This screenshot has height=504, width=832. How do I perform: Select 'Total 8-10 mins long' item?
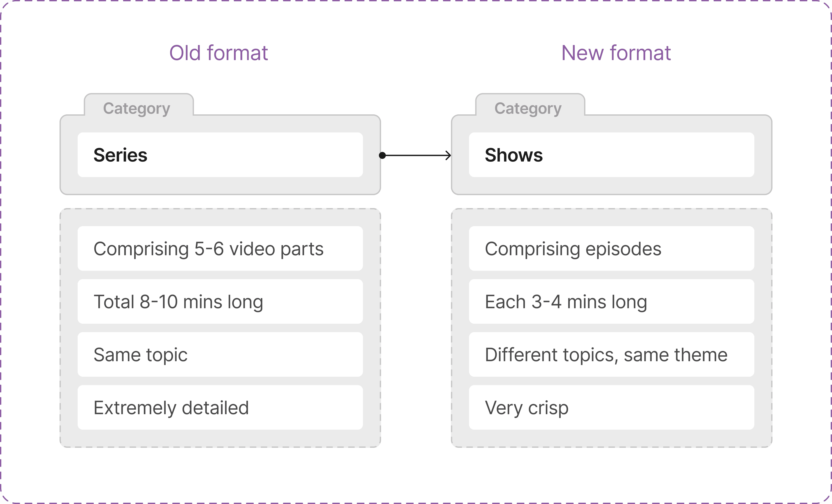220,302
